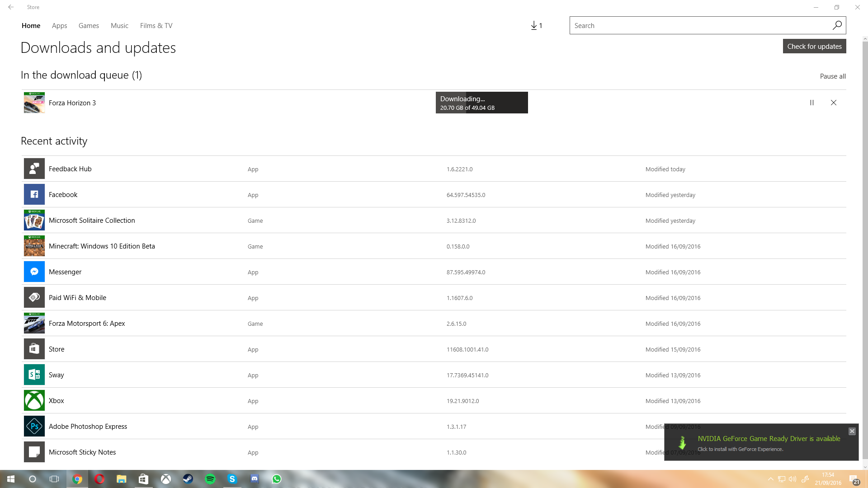Click version 64.597.54535.0 text
This screenshot has width=868, height=488.
466,195
